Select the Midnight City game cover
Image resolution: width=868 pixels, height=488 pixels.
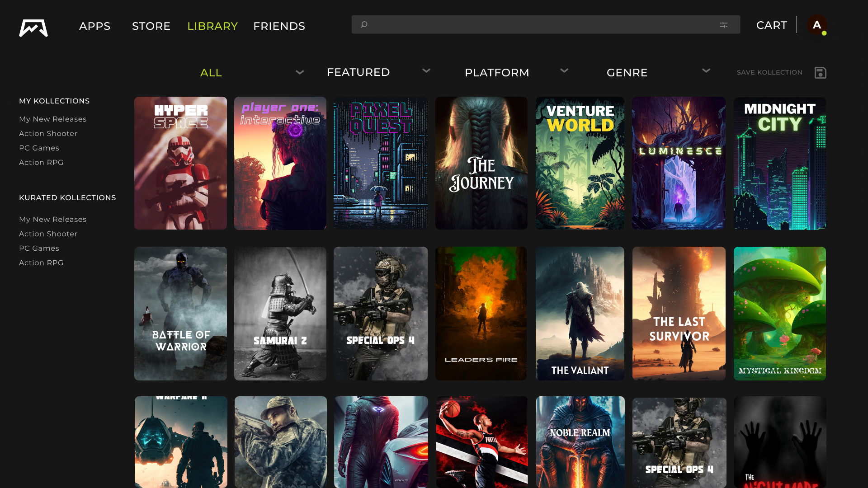(x=780, y=163)
